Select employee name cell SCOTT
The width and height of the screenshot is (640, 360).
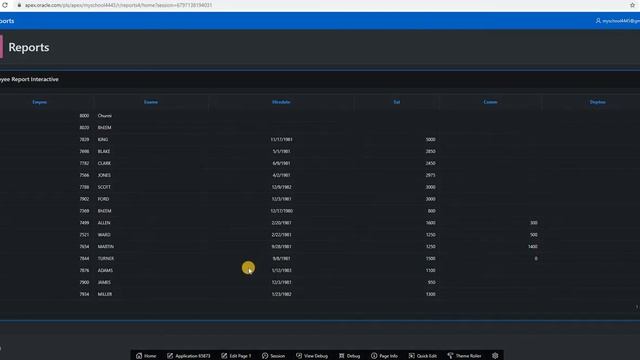coord(104,187)
